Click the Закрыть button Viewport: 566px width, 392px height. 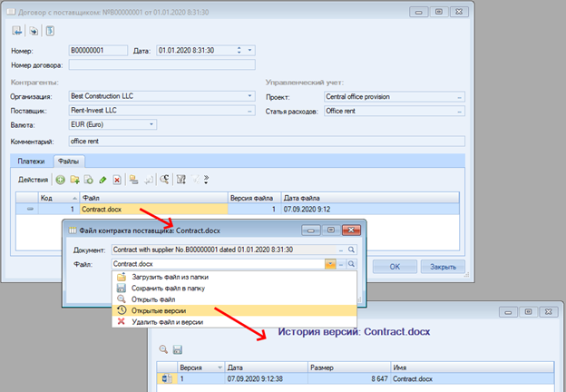pos(443,267)
